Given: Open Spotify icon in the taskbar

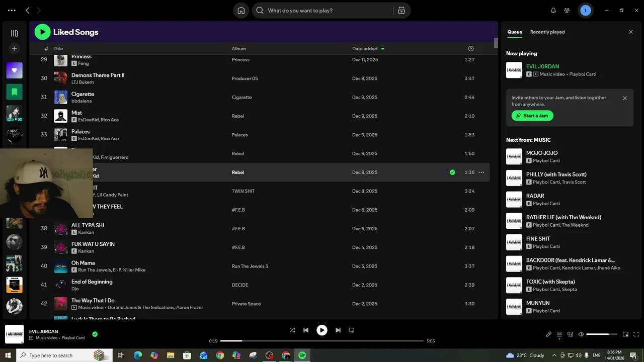Looking at the screenshot, I should [x=302, y=355].
